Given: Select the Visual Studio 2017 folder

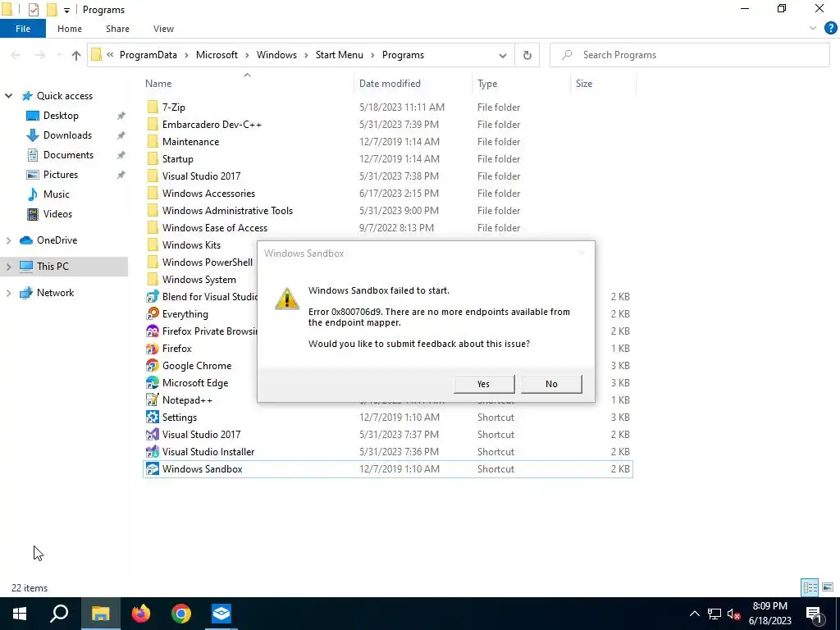Looking at the screenshot, I should (201, 176).
